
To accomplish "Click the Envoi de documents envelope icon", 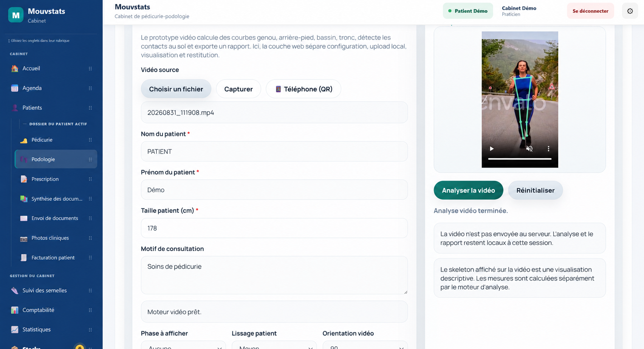I will [x=24, y=218].
